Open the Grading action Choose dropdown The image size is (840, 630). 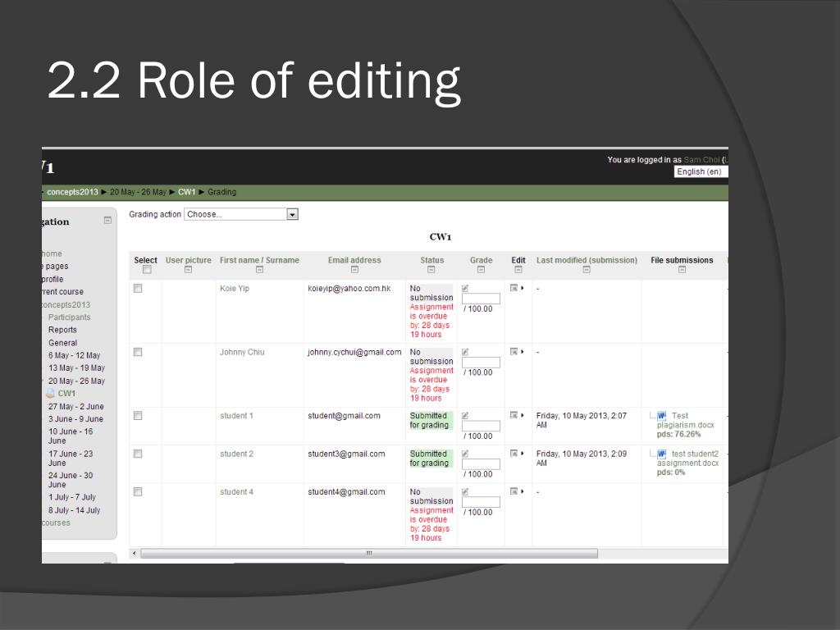click(241, 214)
